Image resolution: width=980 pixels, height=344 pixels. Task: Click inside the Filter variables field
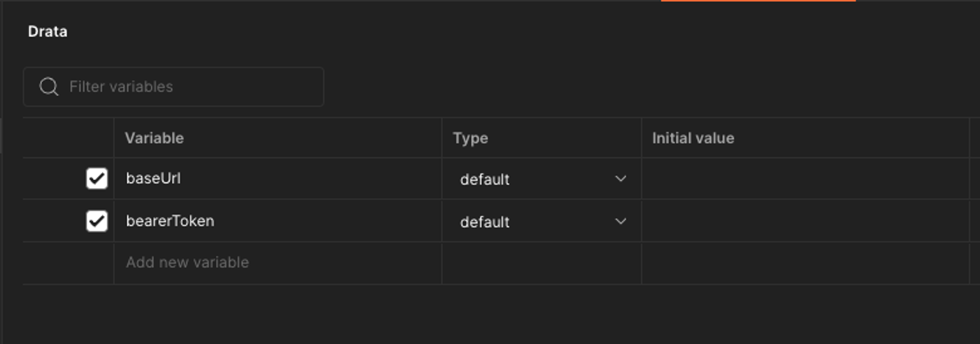click(x=171, y=86)
